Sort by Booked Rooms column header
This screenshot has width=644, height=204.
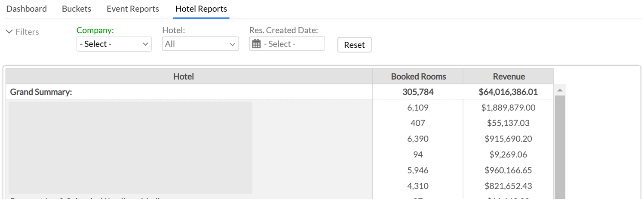418,76
